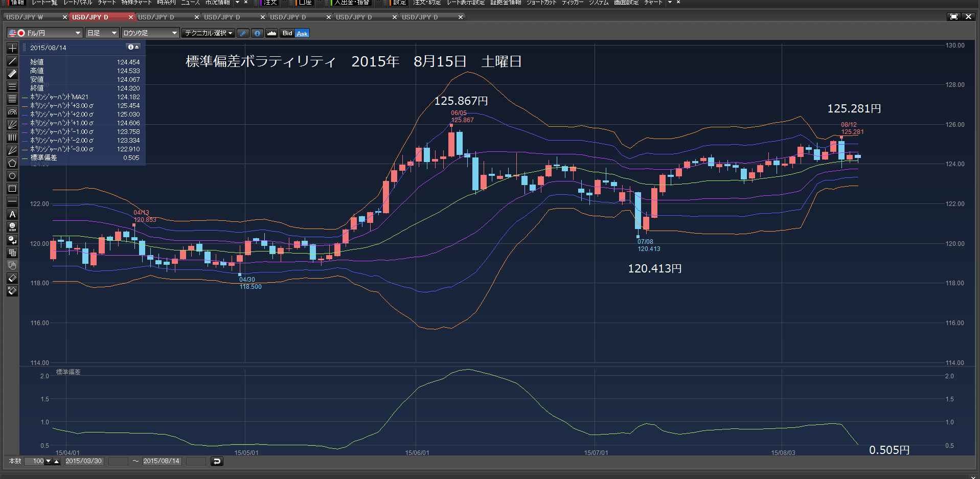Open the 市況情報 menu
Screen dimensions: 980x479
[x=218, y=3]
